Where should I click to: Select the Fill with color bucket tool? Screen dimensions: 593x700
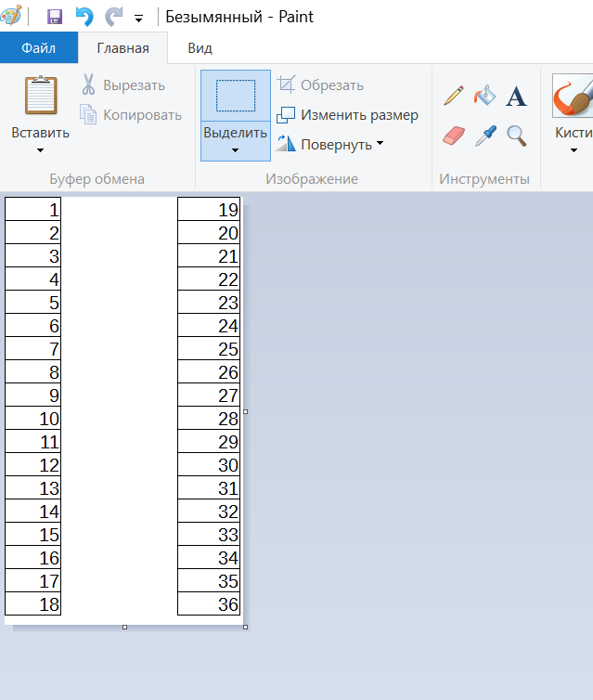click(x=485, y=96)
